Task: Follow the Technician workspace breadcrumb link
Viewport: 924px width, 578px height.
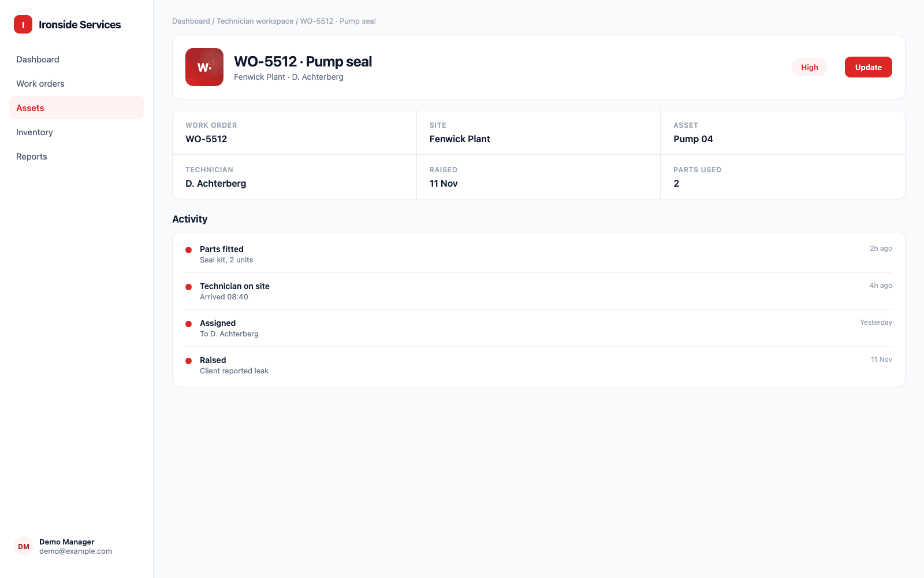Action: point(255,21)
